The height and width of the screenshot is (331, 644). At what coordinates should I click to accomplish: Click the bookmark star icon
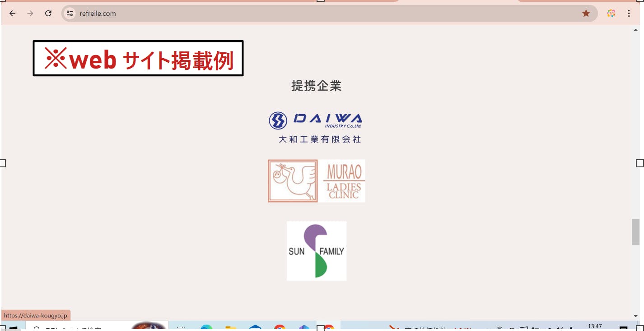pos(586,14)
